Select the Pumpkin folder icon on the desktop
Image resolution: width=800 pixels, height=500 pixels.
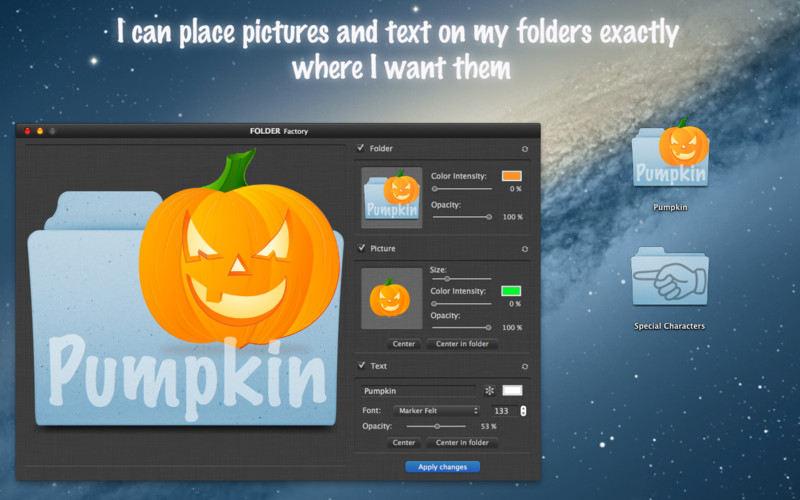tap(670, 153)
